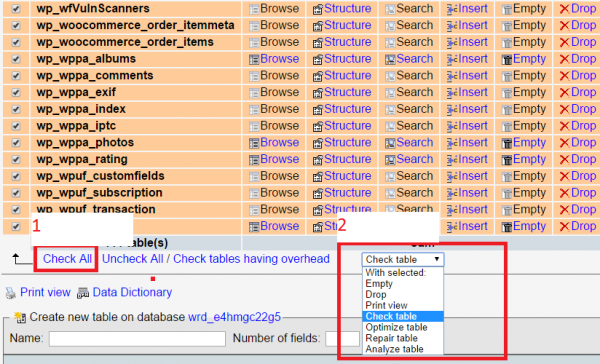This screenshot has height=364, width=600.
Task: Click Check tables having overhead link
Action: pyautogui.click(x=251, y=259)
